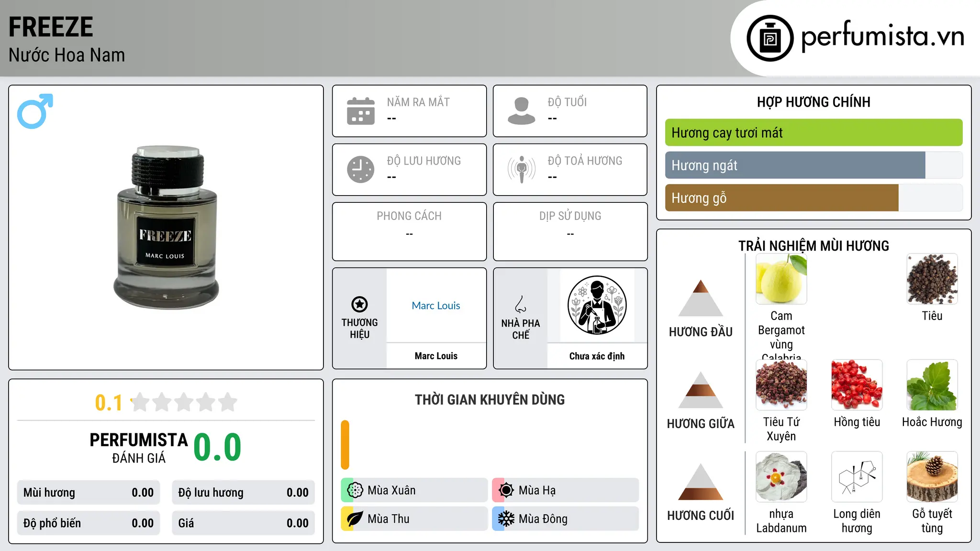The width and height of the screenshot is (980, 551).
Task: Click the calendar icon for launch year
Action: [361, 111]
